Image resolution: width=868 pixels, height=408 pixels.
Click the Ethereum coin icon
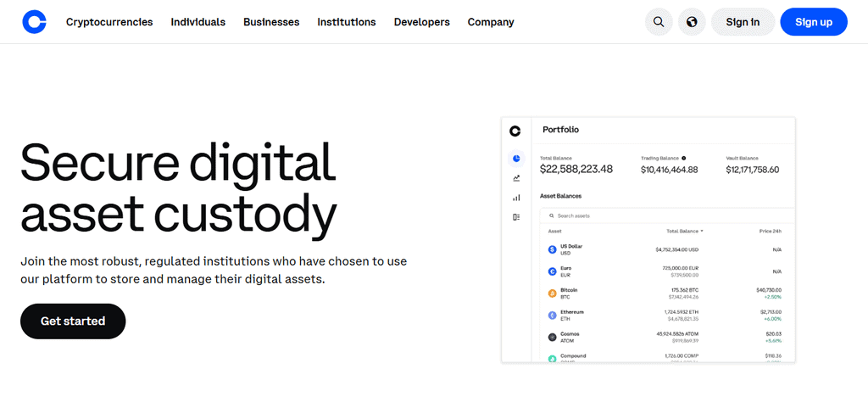[x=552, y=315]
